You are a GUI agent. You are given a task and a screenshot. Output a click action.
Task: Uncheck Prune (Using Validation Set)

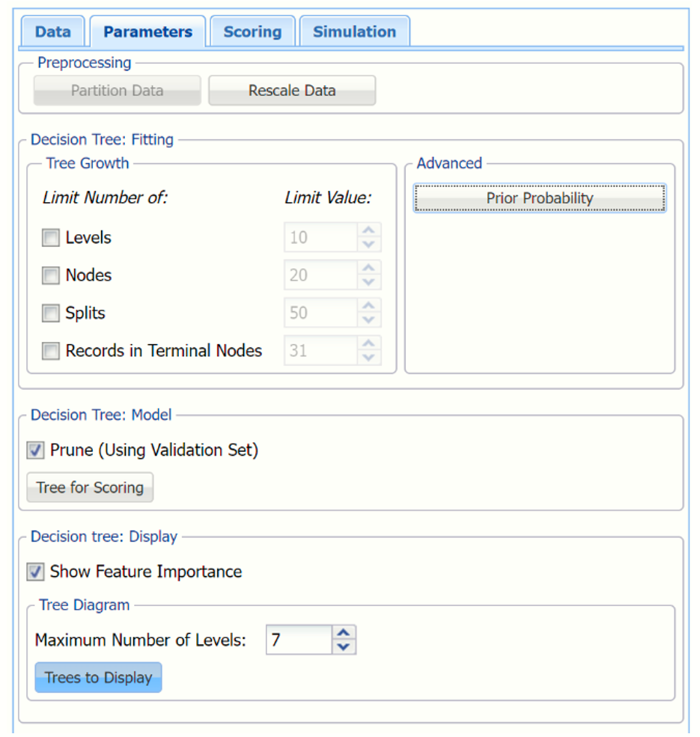pyautogui.click(x=35, y=450)
